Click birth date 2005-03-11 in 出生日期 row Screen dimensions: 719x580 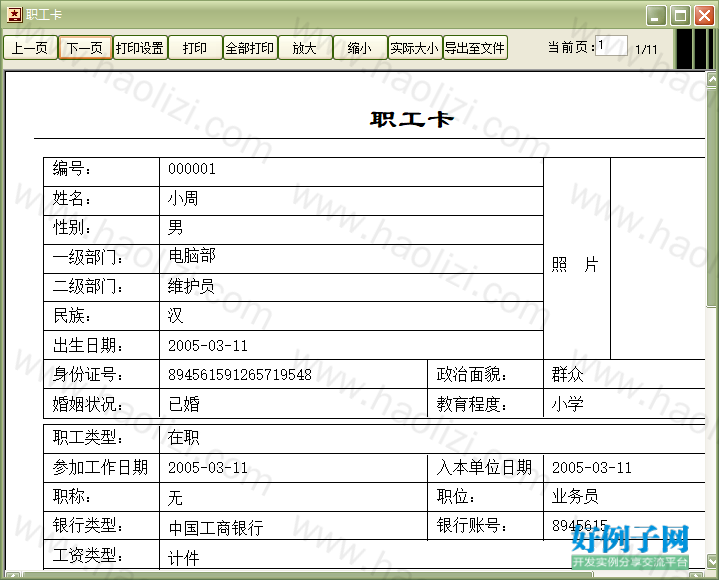208,346
